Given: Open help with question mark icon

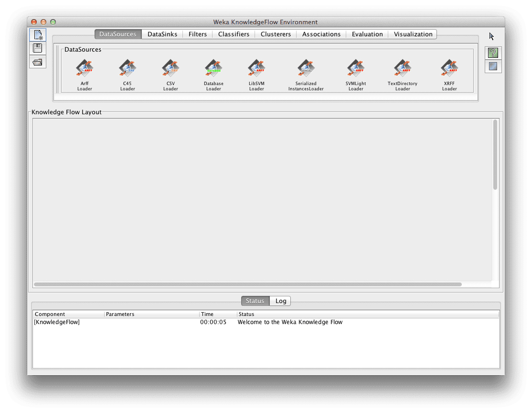Looking at the screenshot, I should click(493, 53).
